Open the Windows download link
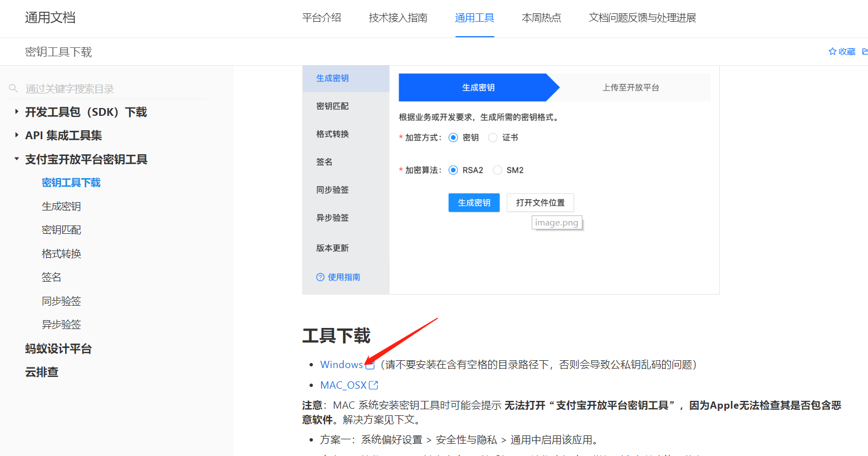 click(x=342, y=365)
